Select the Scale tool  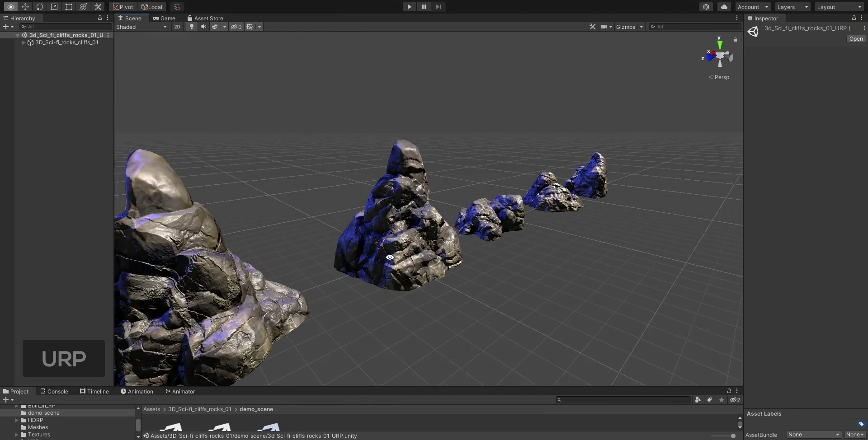54,7
